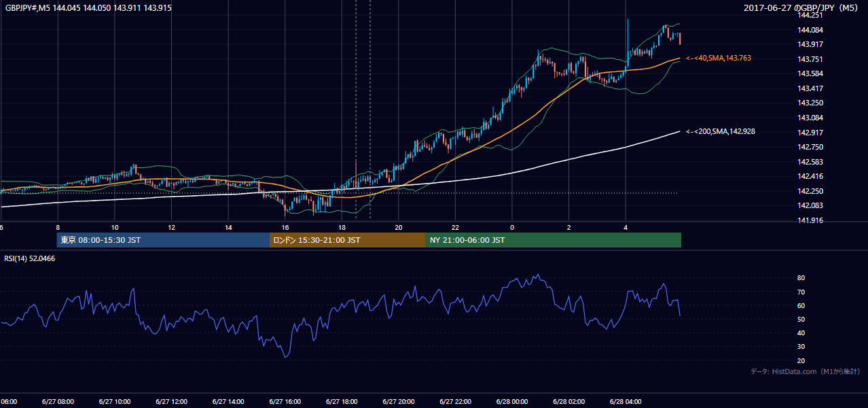Click the 142.917 price axis label
This screenshot has height=408, width=868.
[x=810, y=132]
